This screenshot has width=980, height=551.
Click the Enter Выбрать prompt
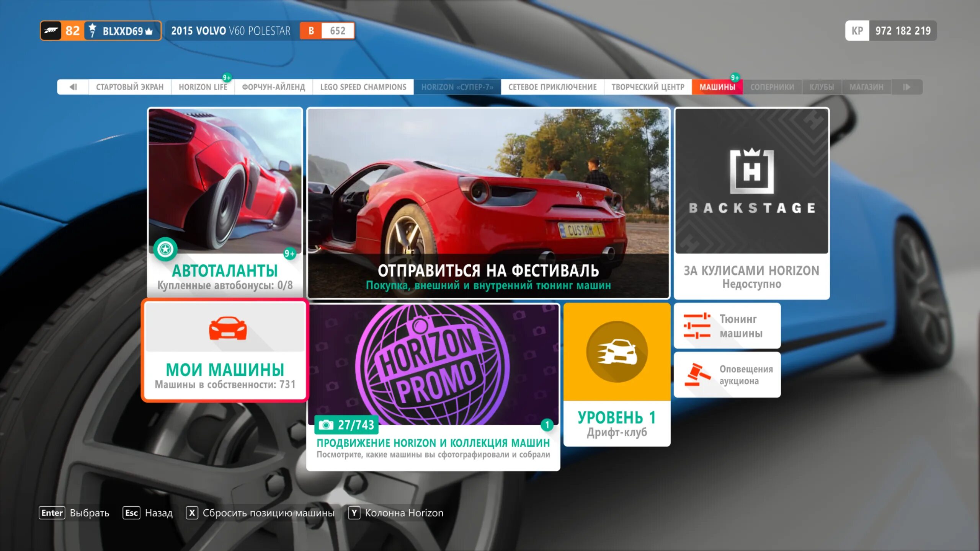74,513
